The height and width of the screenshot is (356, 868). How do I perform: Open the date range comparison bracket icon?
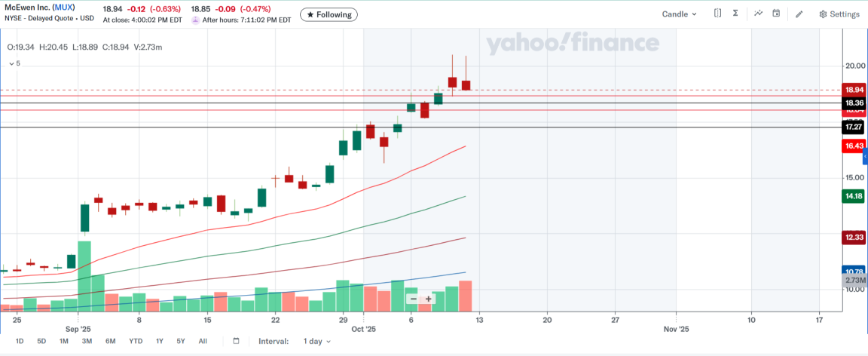[717, 14]
